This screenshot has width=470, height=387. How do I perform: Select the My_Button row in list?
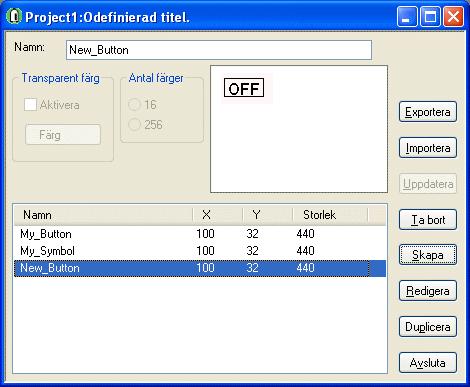coord(200,234)
